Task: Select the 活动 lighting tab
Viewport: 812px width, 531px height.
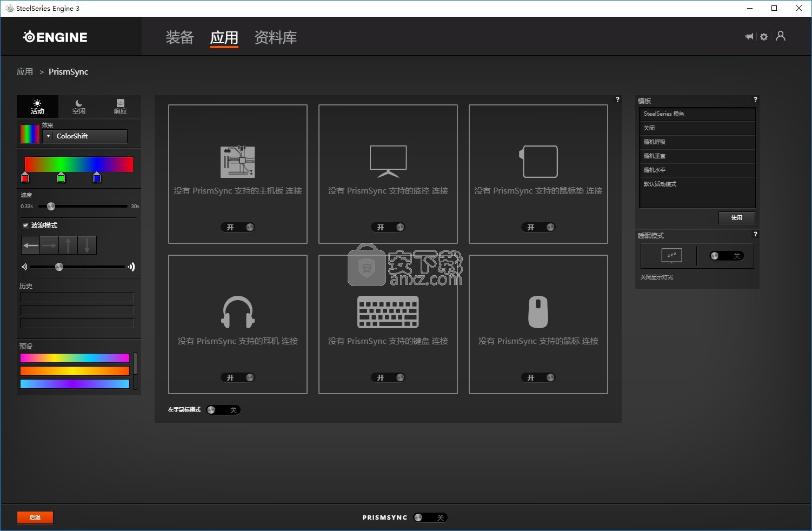Action: coord(37,107)
